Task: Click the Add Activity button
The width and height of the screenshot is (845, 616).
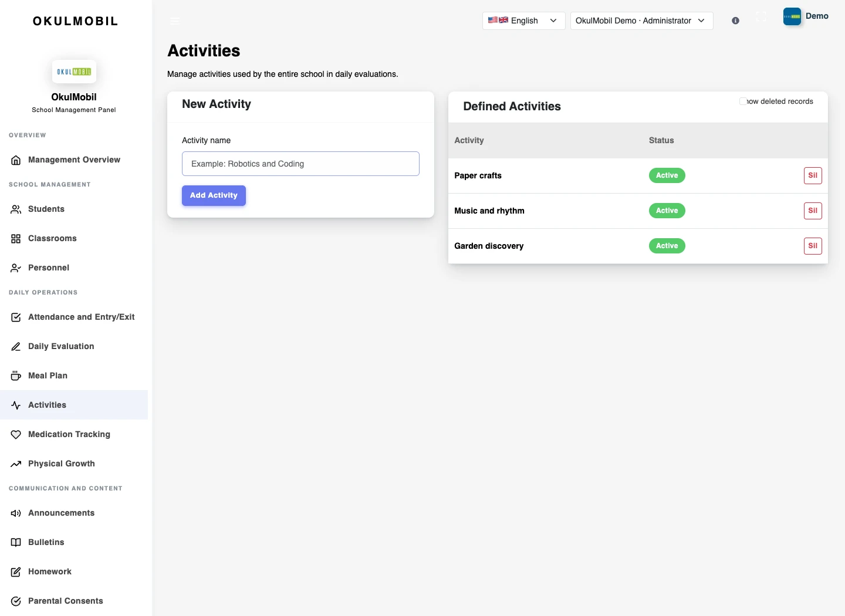Action: 214,195
